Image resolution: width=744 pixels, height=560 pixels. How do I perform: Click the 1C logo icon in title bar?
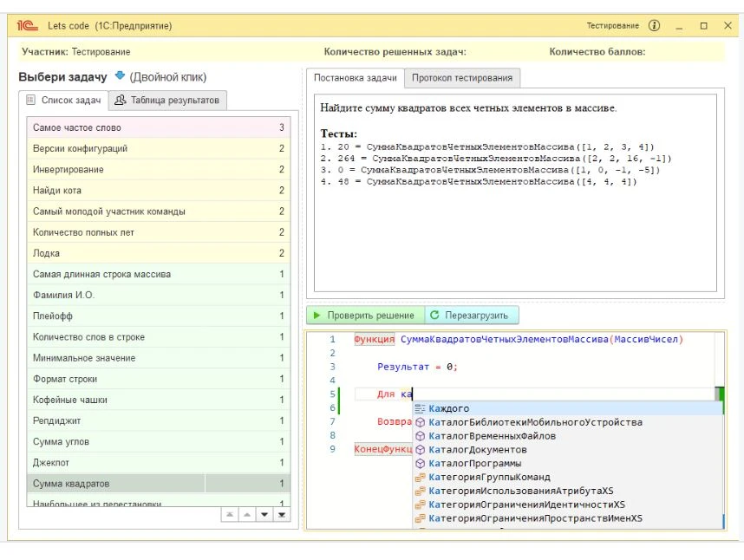coord(27,26)
